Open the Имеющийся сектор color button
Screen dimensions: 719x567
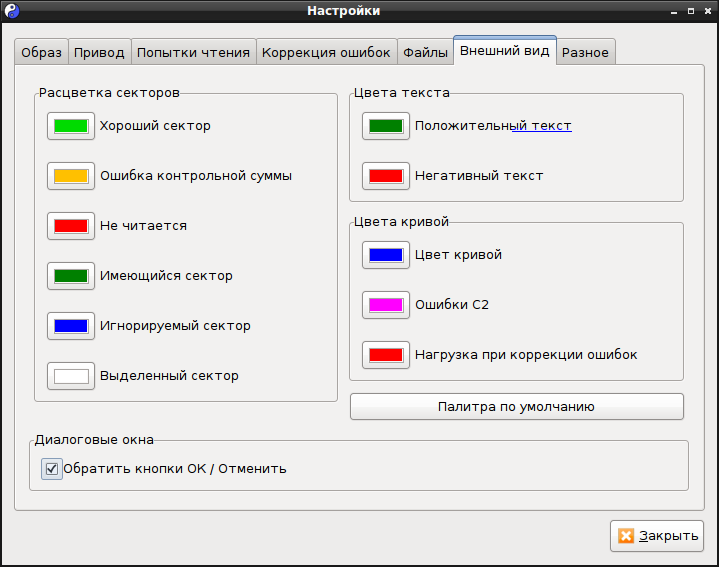click(71, 276)
